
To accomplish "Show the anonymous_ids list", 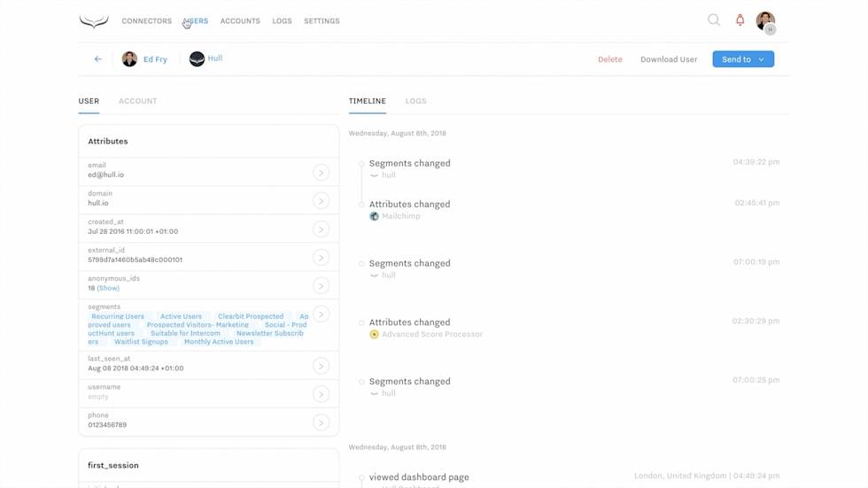I will (108, 288).
